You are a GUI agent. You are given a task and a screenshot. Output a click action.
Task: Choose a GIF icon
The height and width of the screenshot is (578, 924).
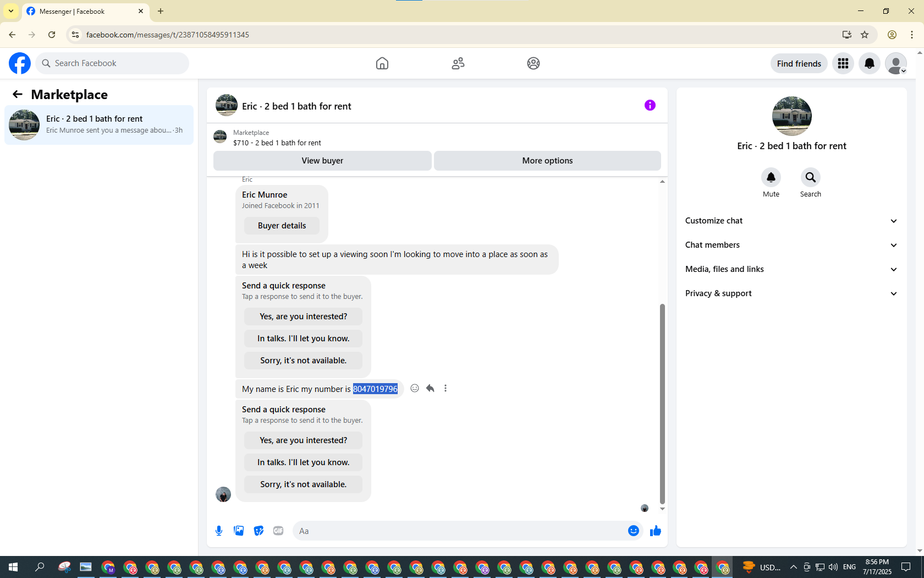point(278,531)
